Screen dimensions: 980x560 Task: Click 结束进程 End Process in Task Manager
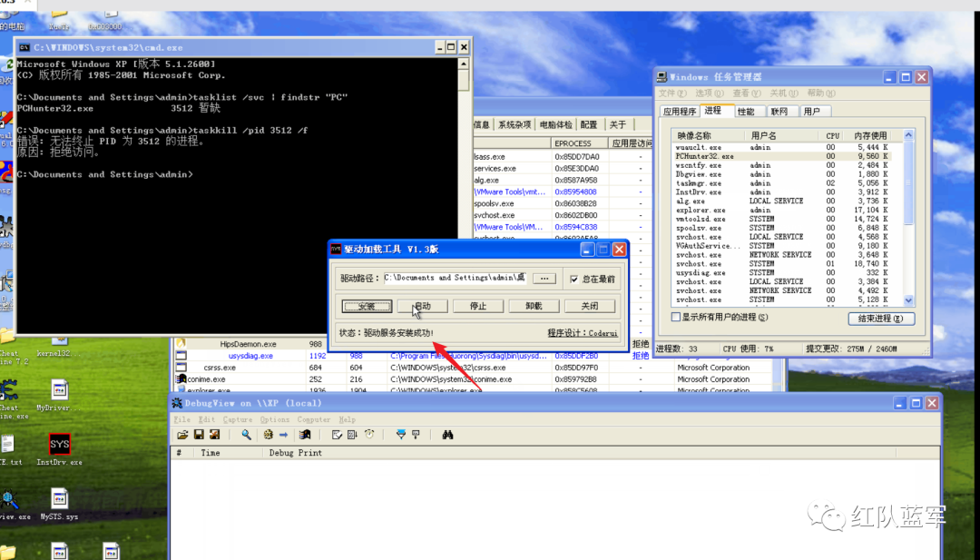(x=881, y=319)
